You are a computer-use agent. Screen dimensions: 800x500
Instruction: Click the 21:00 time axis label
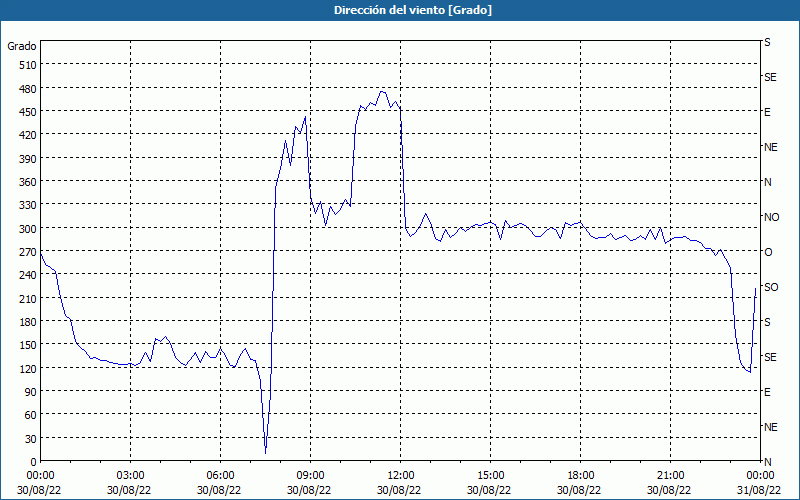[670, 476]
